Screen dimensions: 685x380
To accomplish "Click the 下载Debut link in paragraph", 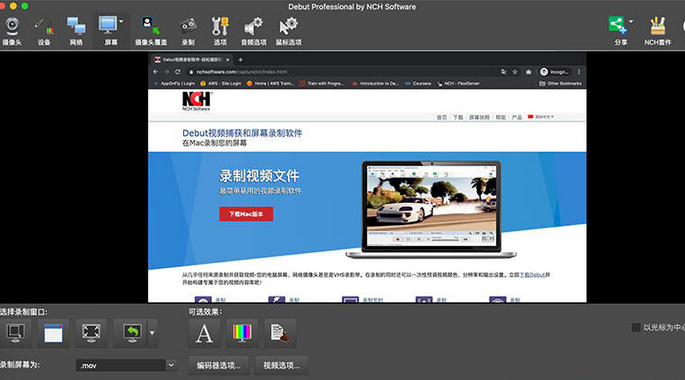I will (532, 275).
